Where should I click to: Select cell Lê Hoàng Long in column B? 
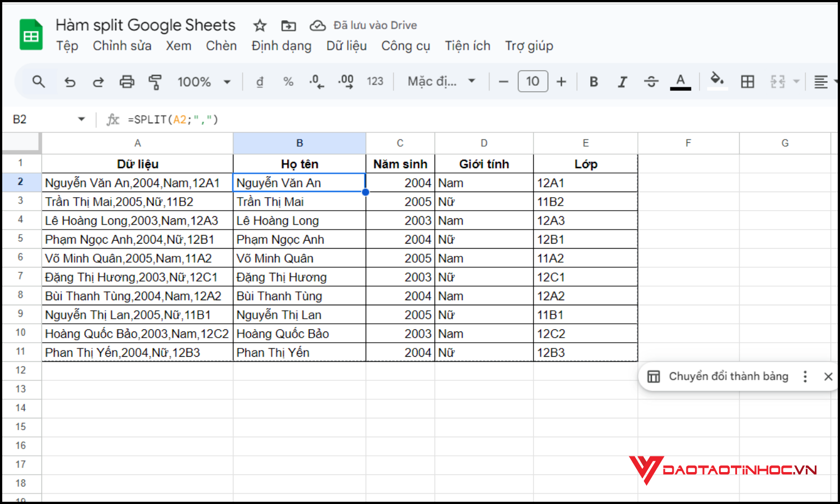pos(300,221)
